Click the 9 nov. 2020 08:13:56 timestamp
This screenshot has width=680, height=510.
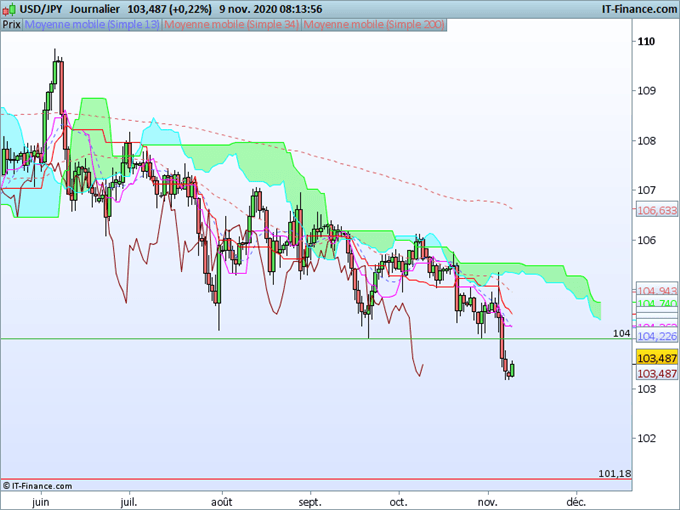tap(271, 9)
